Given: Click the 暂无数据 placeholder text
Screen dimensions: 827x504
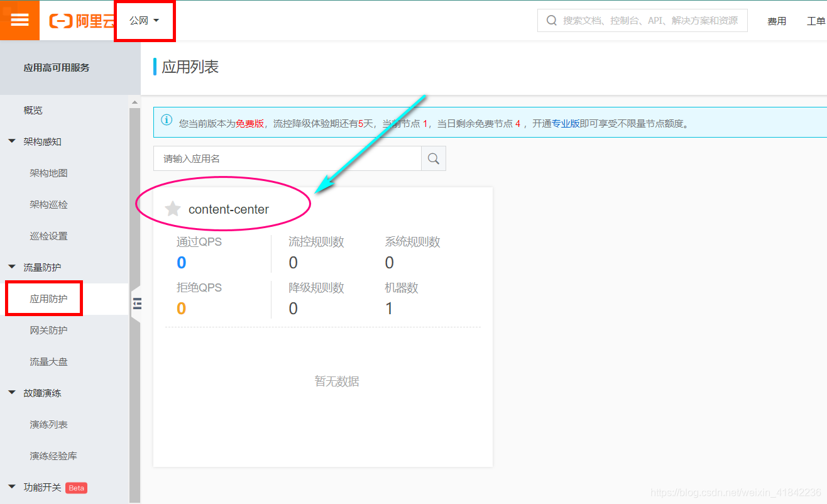Looking at the screenshot, I should pyautogui.click(x=337, y=381).
